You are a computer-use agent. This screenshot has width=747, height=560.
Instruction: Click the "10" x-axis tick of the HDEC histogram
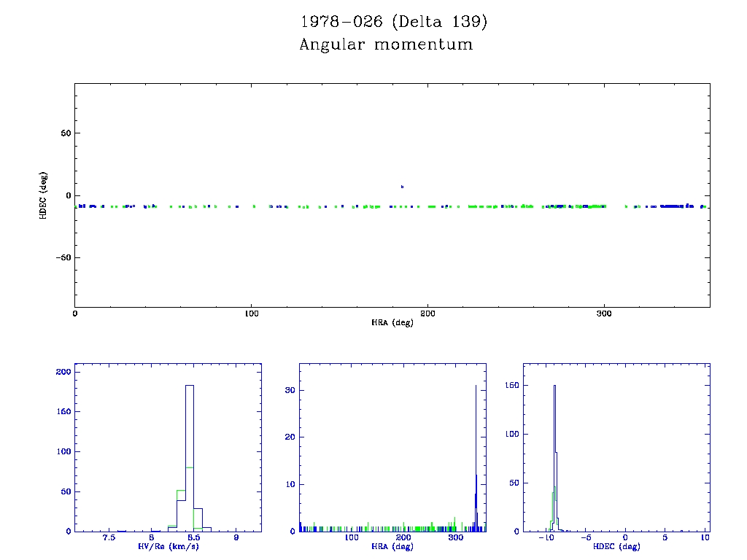(705, 537)
